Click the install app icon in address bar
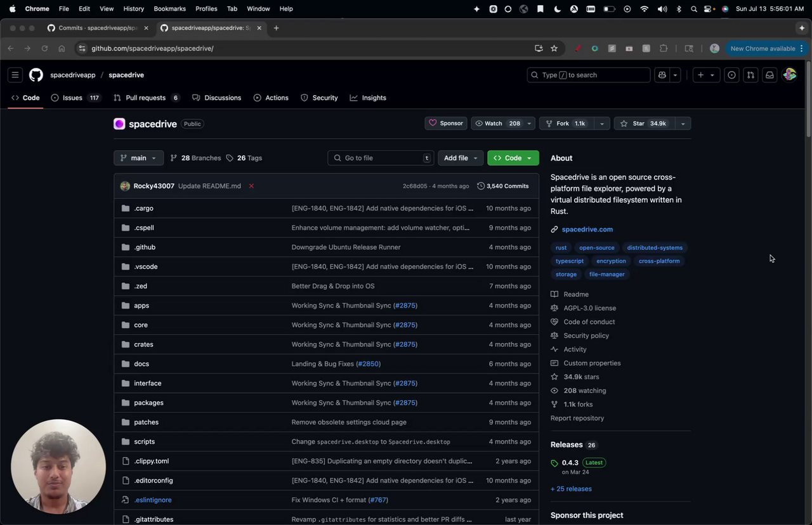Viewport: 812px width, 525px height. (x=539, y=48)
